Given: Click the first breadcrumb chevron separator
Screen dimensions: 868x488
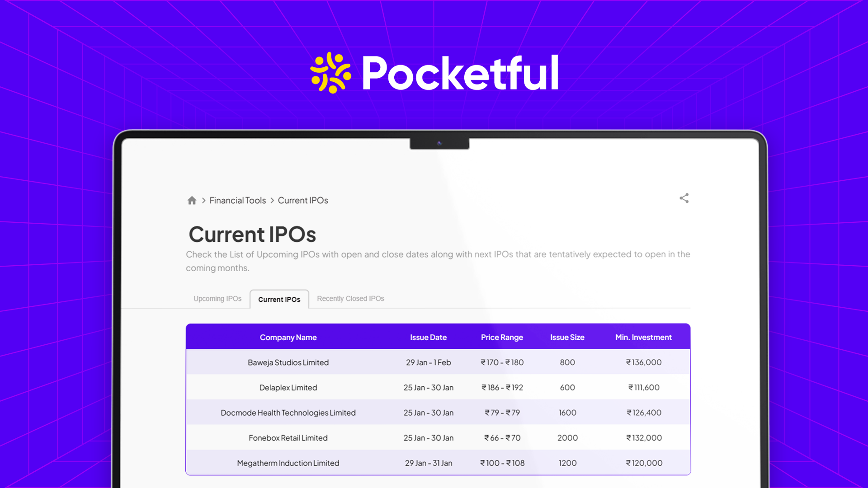Looking at the screenshot, I should pyautogui.click(x=203, y=200).
